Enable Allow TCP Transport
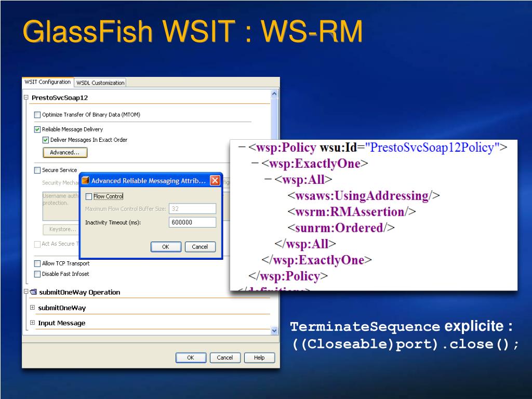This screenshot has width=532, height=399. coord(37,263)
